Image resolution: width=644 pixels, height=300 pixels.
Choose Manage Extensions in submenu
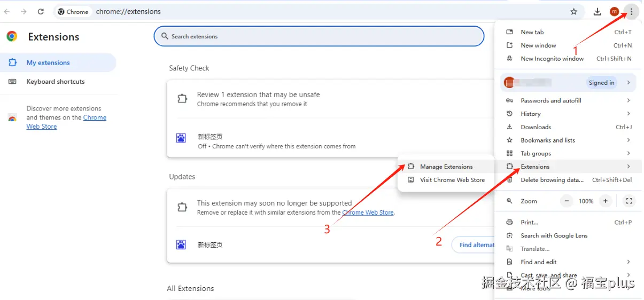446,167
